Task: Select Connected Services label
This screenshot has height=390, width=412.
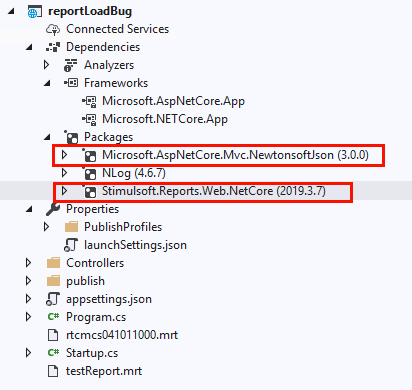Action: tap(118, 29)
